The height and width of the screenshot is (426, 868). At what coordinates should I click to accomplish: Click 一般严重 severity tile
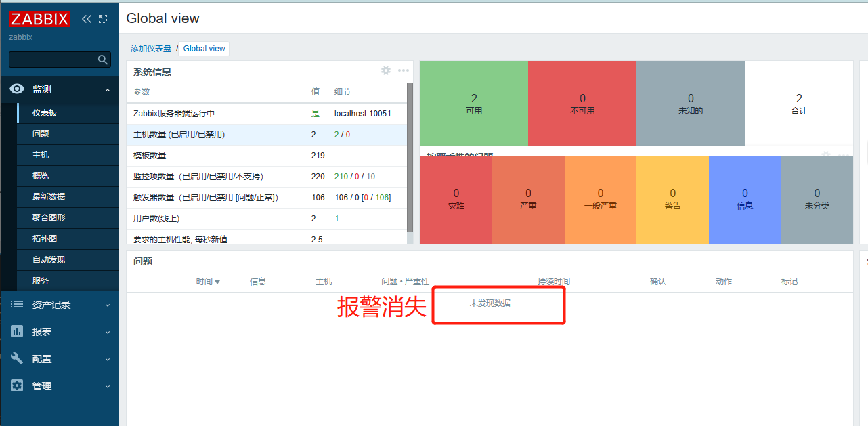601,199
